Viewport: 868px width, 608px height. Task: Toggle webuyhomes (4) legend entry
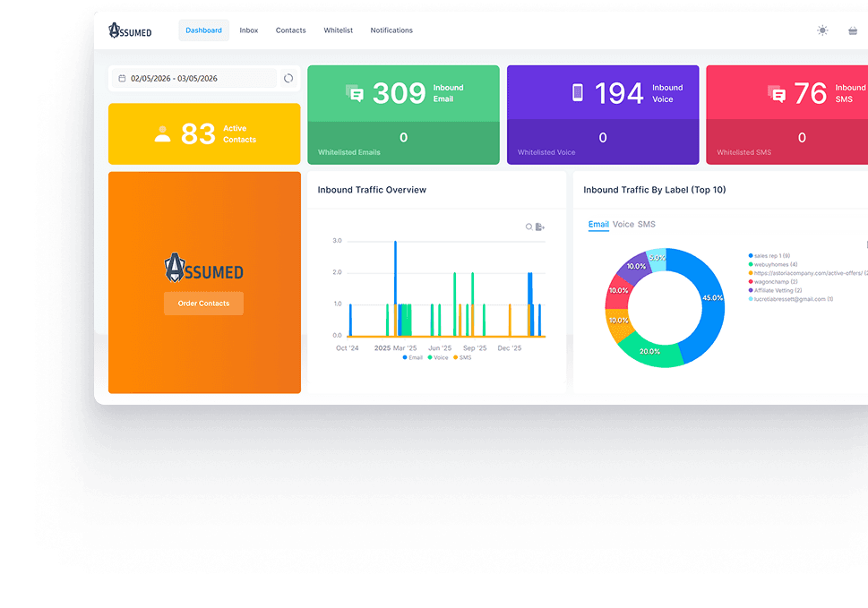pyautogui.click(x=773, y=264)
